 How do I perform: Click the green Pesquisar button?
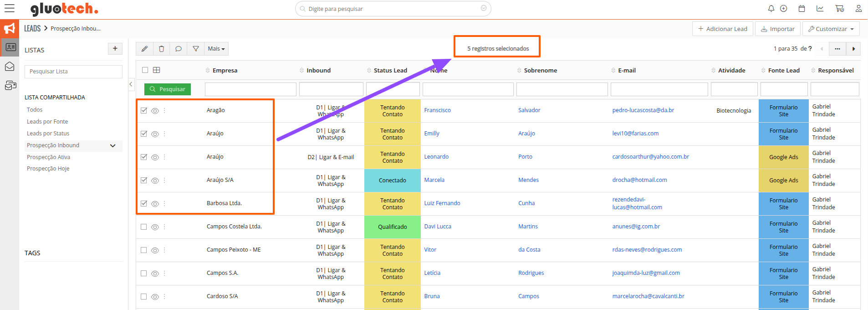[168, 89]
